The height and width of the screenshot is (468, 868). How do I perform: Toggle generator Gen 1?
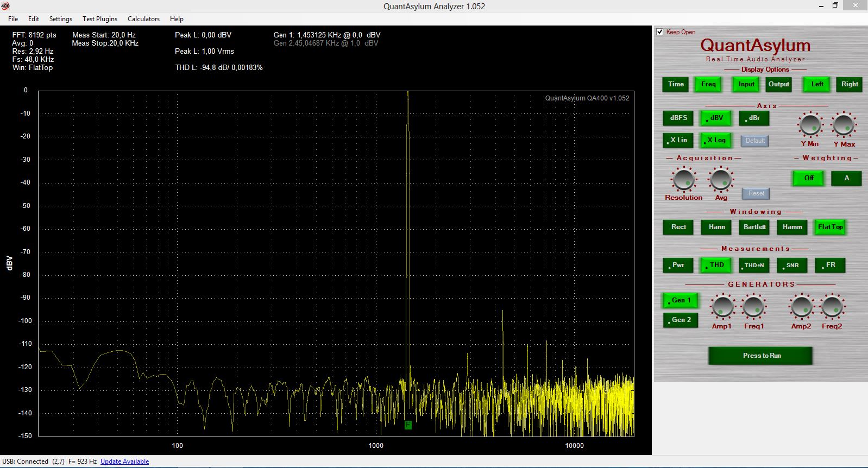680,300
